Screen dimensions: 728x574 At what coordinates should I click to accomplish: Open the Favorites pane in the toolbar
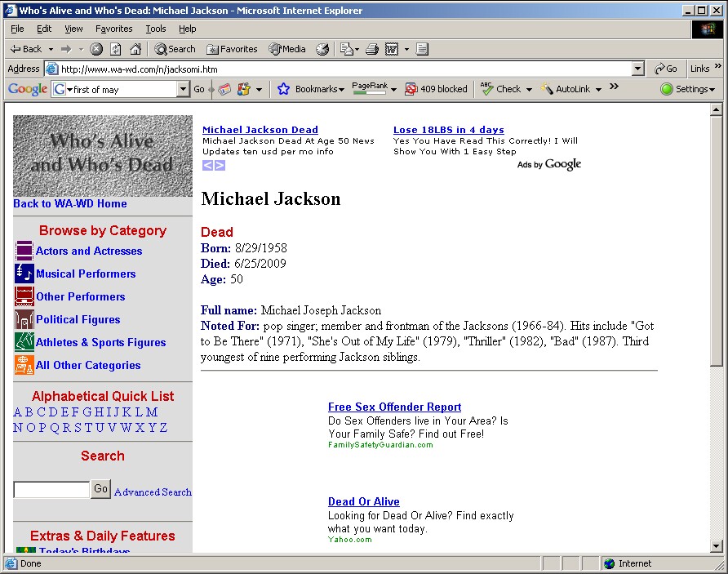click(x=232, y=49)
